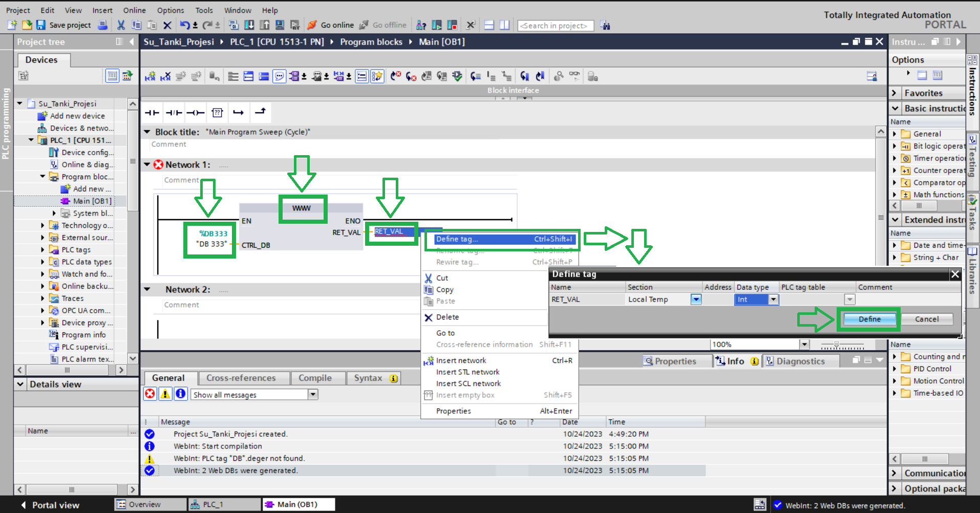
Task: Open the Data type dropdown showing Int
Action: (773, 300)
